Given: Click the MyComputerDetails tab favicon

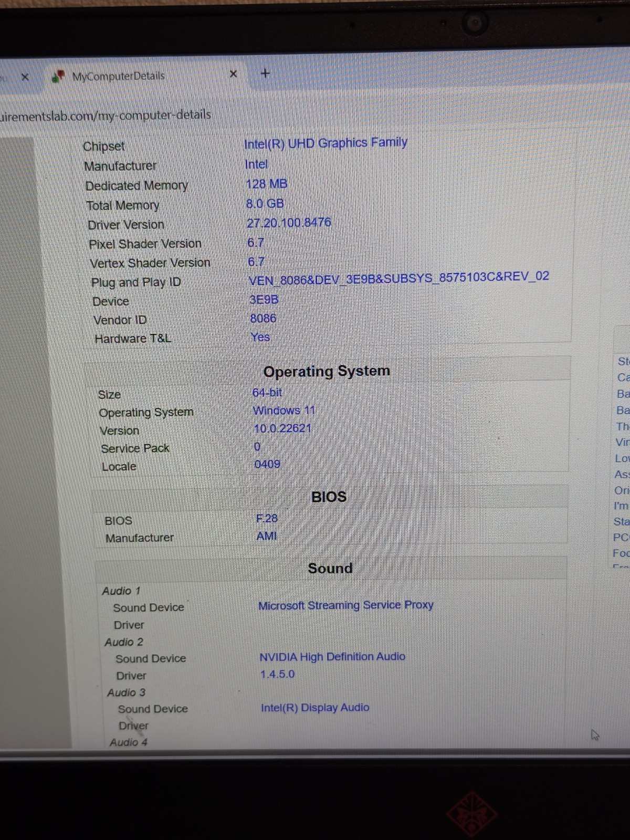Looking at the screenshot, I should 58,77.
